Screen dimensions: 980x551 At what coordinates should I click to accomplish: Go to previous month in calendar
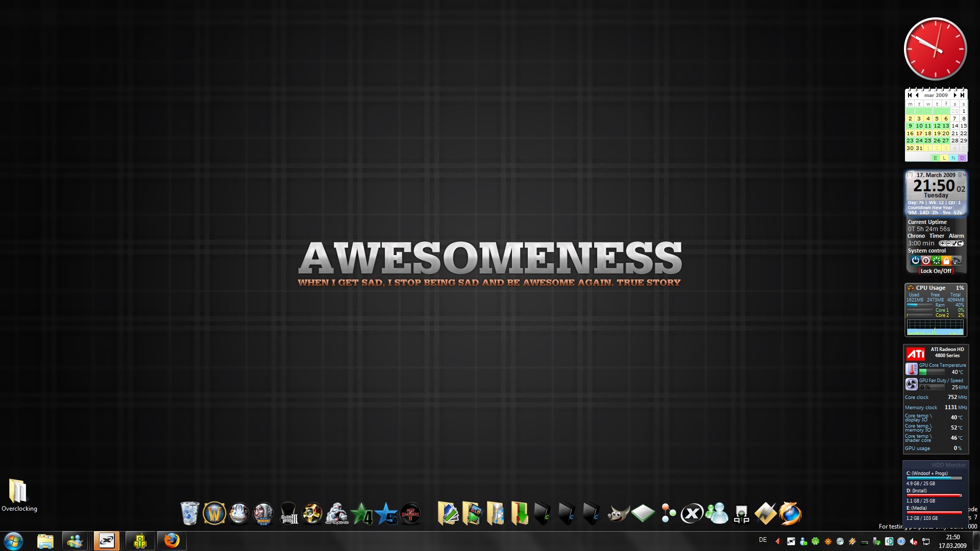(x=917, y=95)
